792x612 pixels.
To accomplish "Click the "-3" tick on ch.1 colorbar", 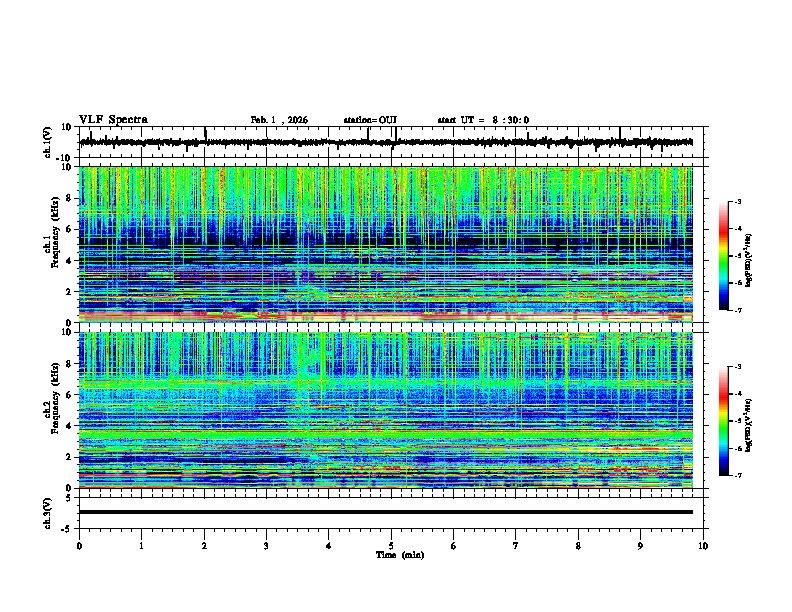I will click(737, 201).
